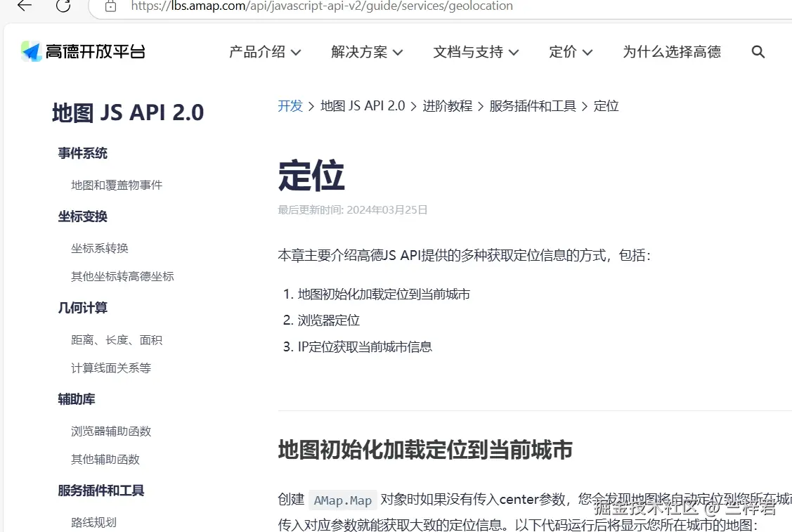Click the browser back arrow
The height and width of the screenshot is (532, 792).
tap(24, 6)
